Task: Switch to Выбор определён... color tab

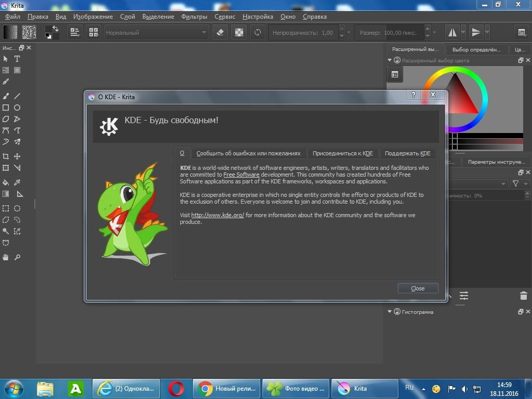Action: 476,49
